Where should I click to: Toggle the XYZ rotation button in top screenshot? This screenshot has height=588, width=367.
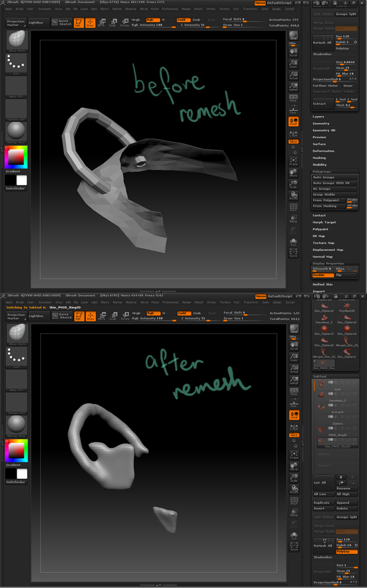[x=293, y=142]
